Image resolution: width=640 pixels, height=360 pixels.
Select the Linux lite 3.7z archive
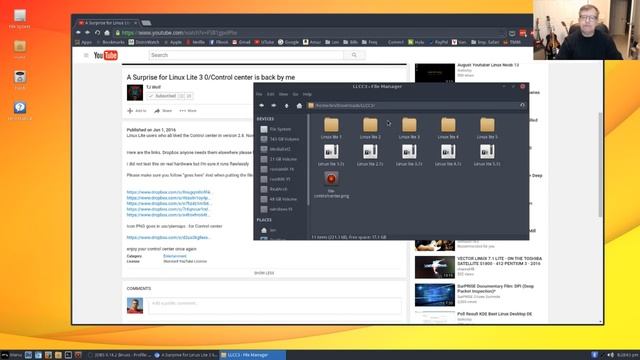(x=409, y=155)
